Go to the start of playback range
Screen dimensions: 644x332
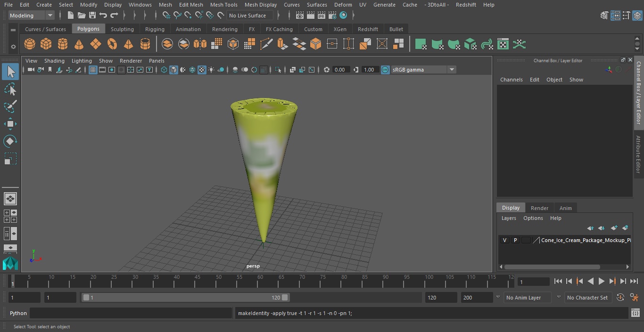[558, 281]
